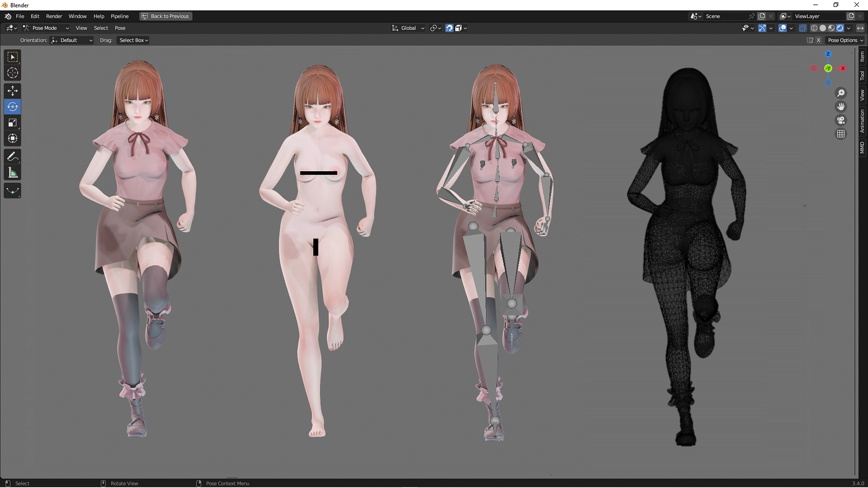Viewport: 868px width, 488px height.
Task: Click the X-axis mirror button
Action: click(x=818, y=40)
